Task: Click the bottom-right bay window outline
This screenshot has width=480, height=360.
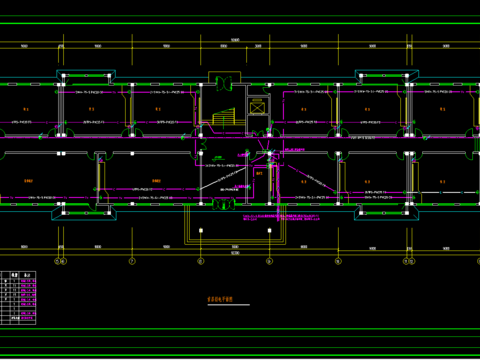Action: click(387, 213)
